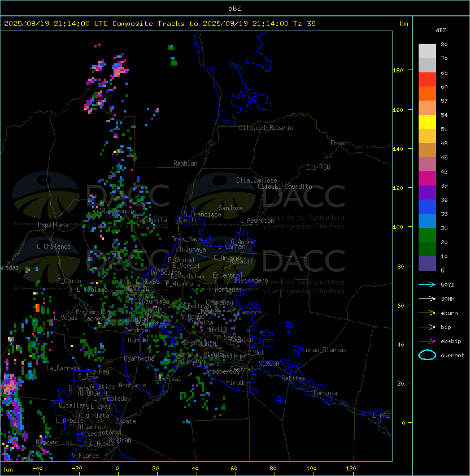Click the 'L_Dormida' map label

point(321,393)
